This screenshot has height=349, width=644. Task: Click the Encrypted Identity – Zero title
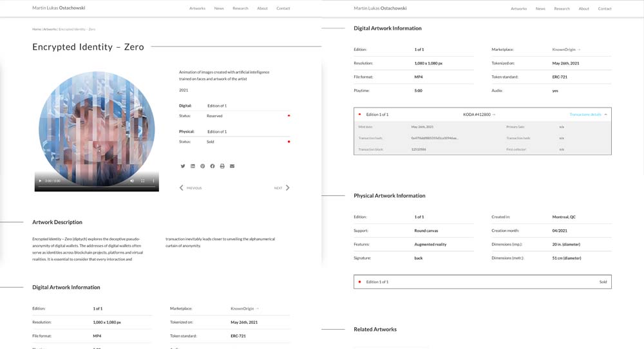(88, 47)
